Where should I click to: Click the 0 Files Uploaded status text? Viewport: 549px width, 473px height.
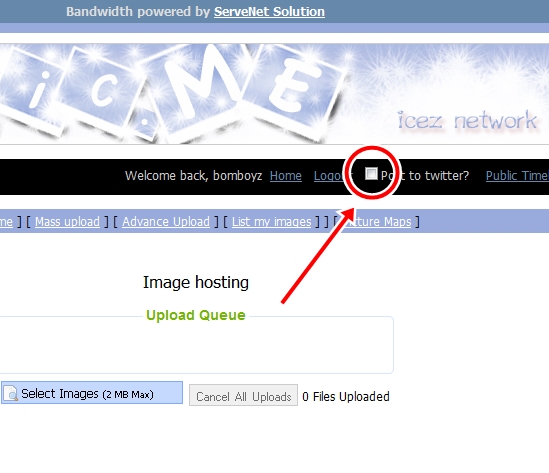[x=346, y=396]
